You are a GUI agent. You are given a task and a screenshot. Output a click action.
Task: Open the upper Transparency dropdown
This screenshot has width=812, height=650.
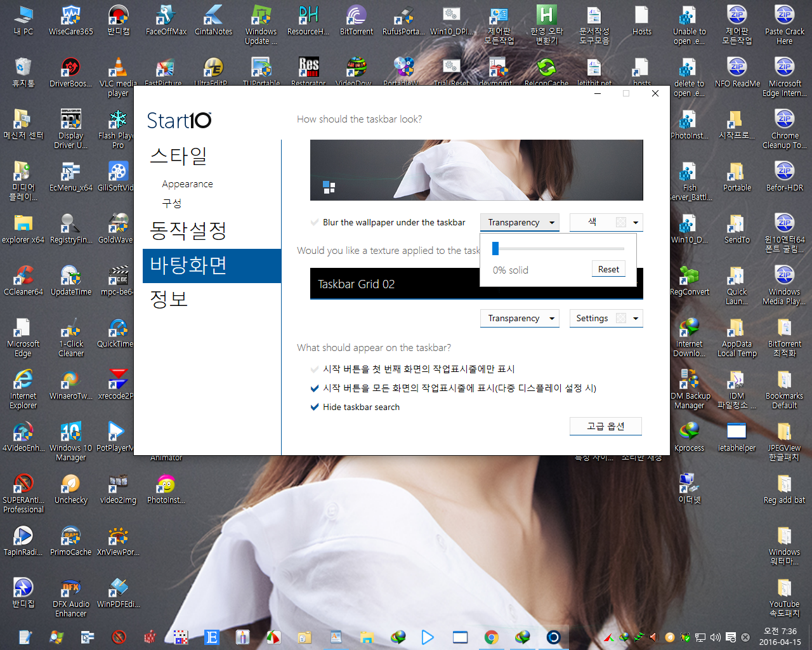pyautogui.click(x=520, y=222)
